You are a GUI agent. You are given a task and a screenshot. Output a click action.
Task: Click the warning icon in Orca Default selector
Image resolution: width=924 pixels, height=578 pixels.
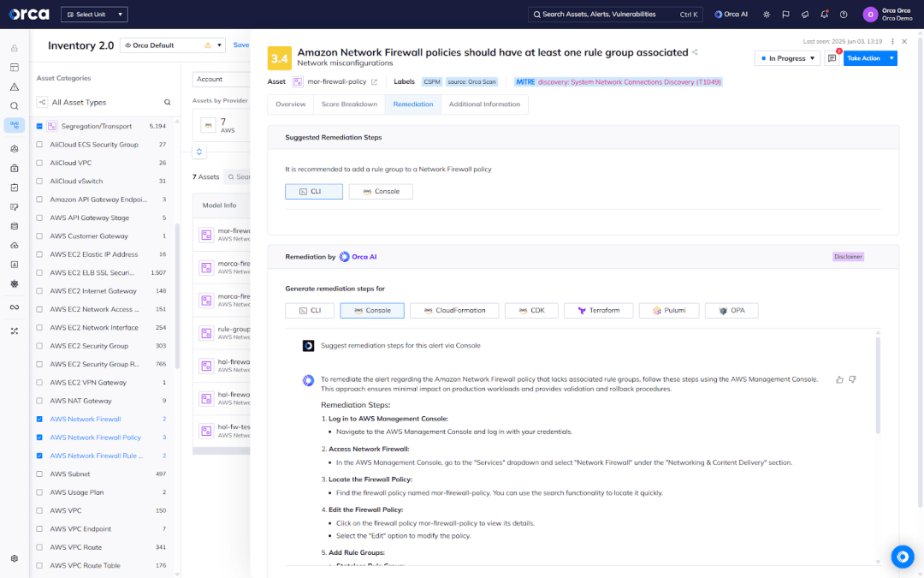207,45
